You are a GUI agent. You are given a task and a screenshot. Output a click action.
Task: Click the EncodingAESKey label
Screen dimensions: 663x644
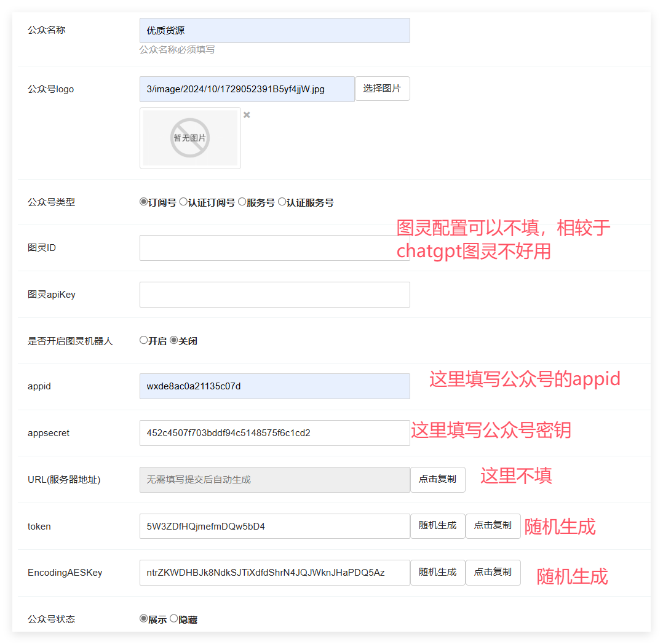[x=65, y=573]
